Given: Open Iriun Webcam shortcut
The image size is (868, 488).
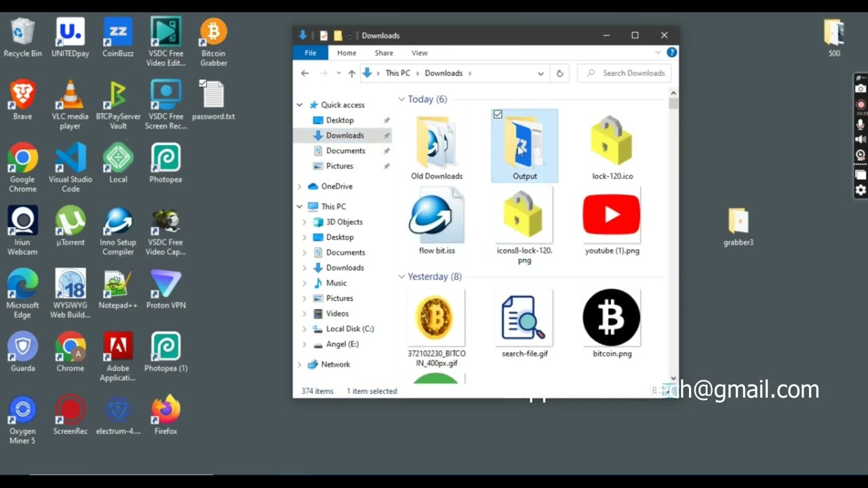Looking at the screenshot, I should (x=22, y=230).
